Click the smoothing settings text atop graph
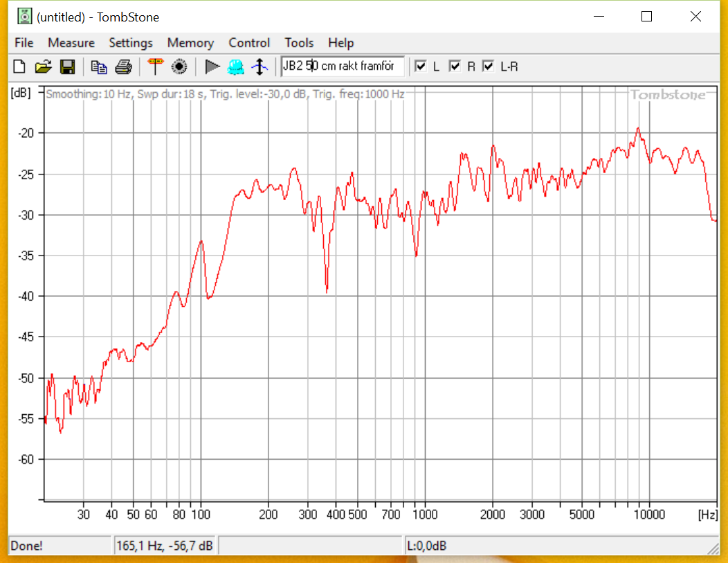The height and width of the screenshot is (563, 728). 225,94
